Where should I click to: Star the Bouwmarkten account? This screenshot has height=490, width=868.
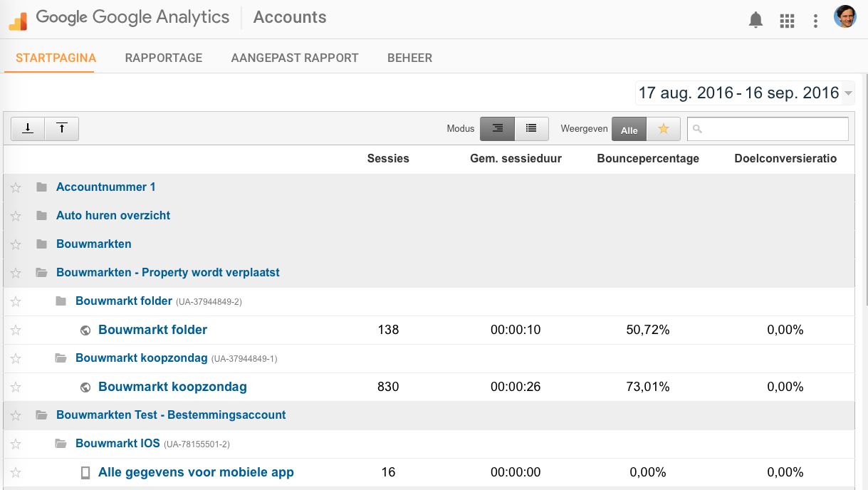point(16,244)
